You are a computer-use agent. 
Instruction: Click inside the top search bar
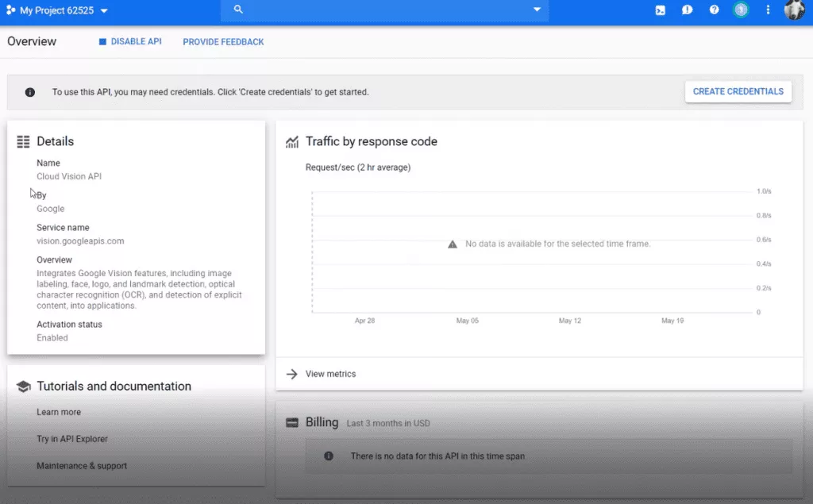384,10
